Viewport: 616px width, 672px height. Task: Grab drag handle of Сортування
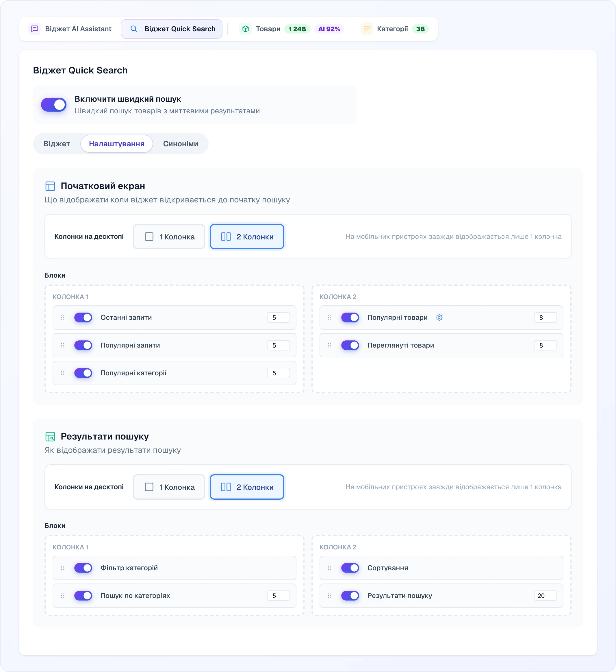[x=329, y=568]
